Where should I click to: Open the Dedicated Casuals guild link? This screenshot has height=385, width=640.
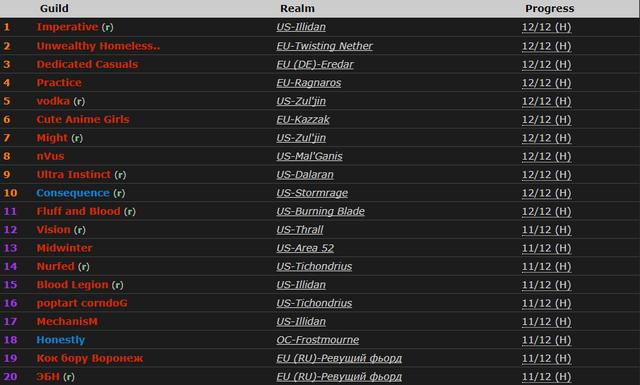87,64
